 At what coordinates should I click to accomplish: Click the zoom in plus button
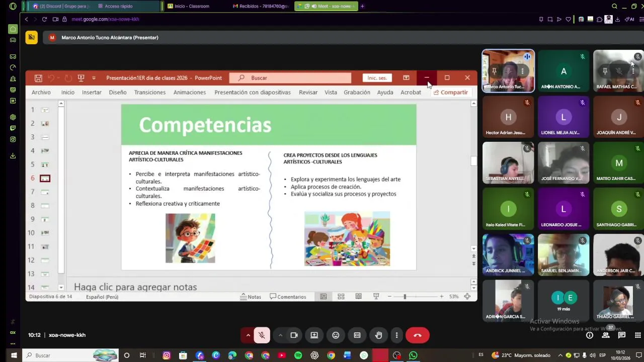[441, 297]
